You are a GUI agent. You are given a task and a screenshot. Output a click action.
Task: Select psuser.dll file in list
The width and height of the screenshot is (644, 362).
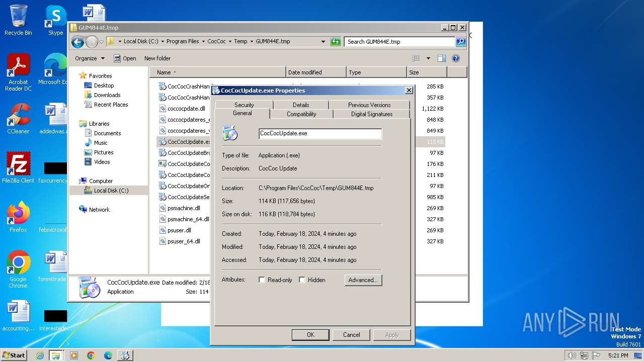[179, 230]
